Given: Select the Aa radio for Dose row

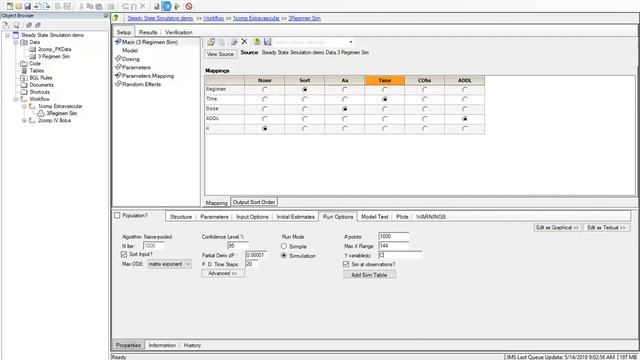Looking at the screenshot, I should (344, 109).
